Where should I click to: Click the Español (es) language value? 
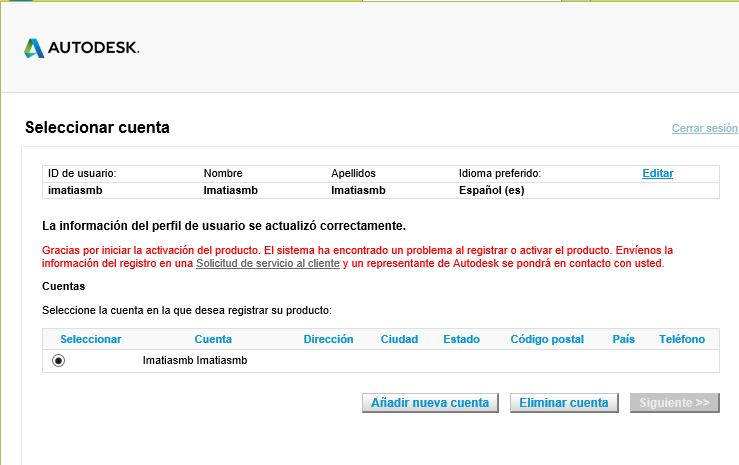click(x=492, y=190)
